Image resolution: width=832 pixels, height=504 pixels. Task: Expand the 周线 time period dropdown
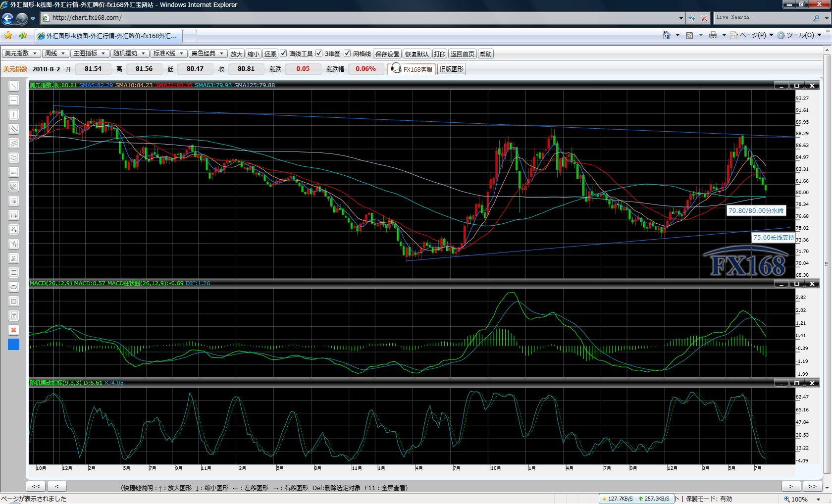click(54, 53)
